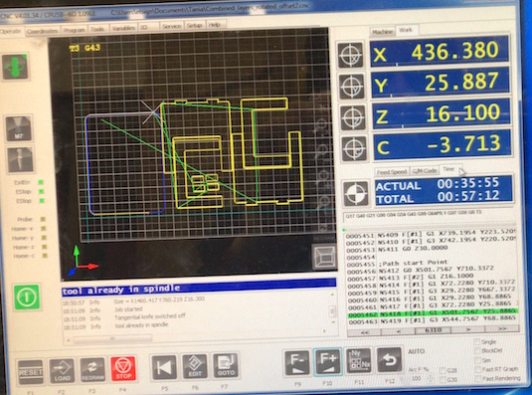Increase feed override with F+ icon
Image resolution: width=532 pixels, height=395 pixels.
327,362
